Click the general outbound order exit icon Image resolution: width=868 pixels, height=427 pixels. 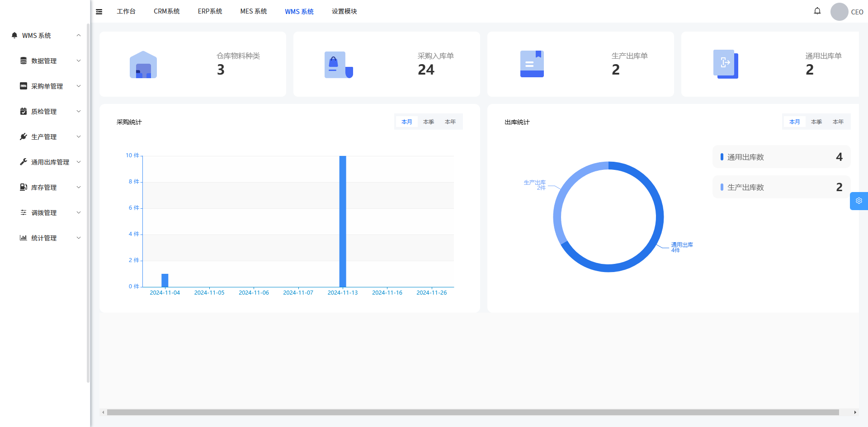(x=725, y=64)
